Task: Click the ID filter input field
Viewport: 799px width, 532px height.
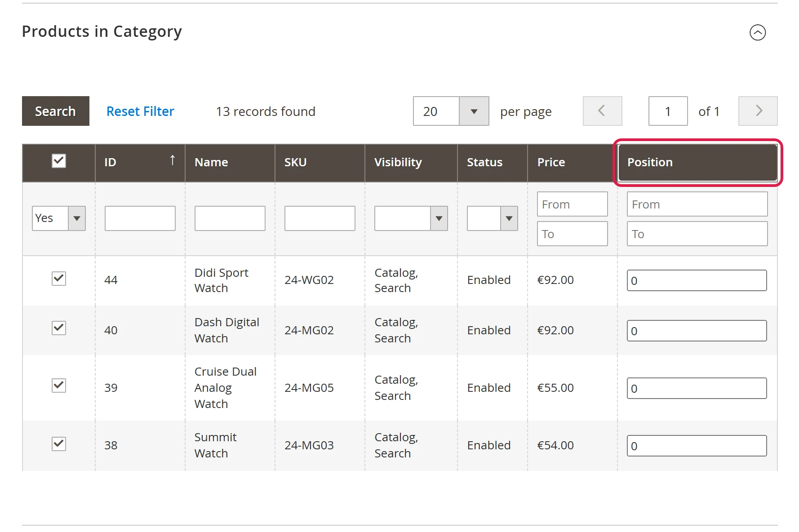Action: [x=140, y=218]
